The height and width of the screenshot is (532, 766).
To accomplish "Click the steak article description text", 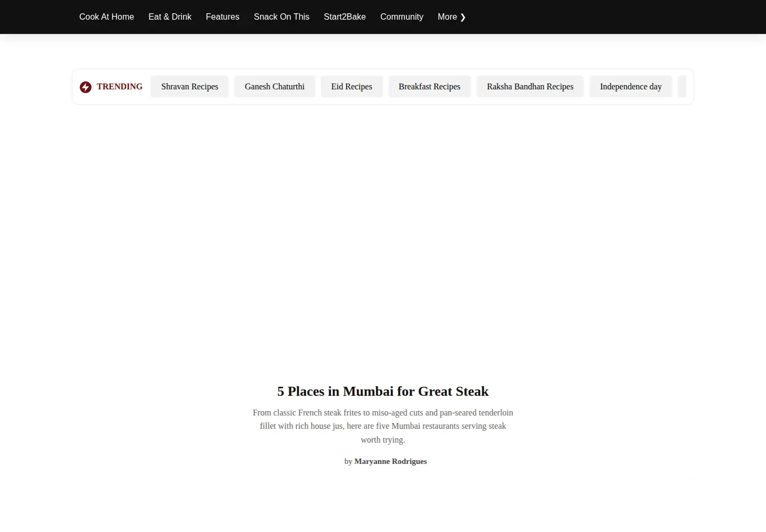I will pos(383,426).
